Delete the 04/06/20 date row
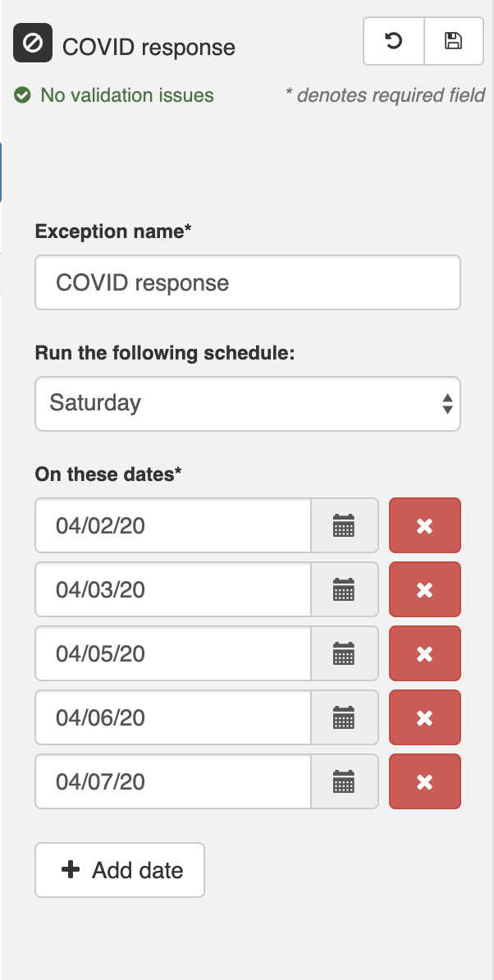The height and width of the screenshot is (980, 494). (x=424, y=717)
